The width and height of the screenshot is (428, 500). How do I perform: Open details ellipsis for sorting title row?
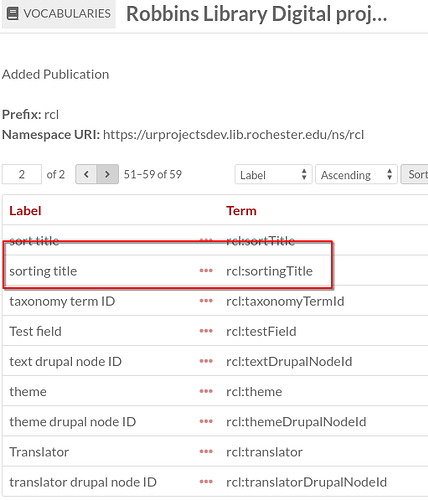click(206, 271)
